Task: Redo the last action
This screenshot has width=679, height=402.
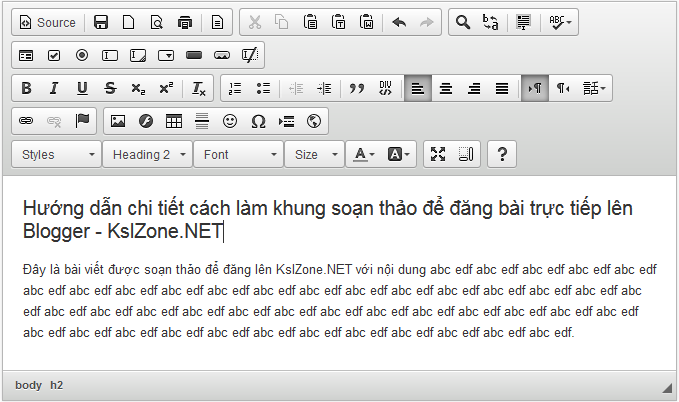Action: (427, 22)
